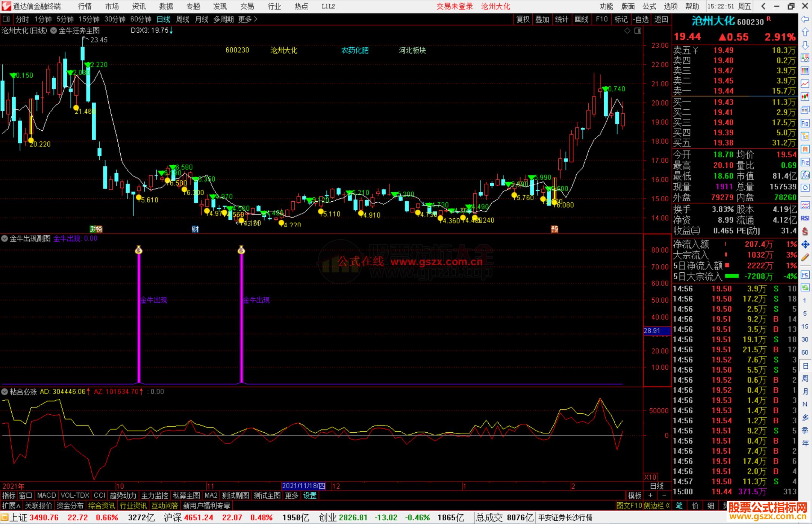
Task: Open the stacked windows sidebar icon
Action: tap(805, 110)
